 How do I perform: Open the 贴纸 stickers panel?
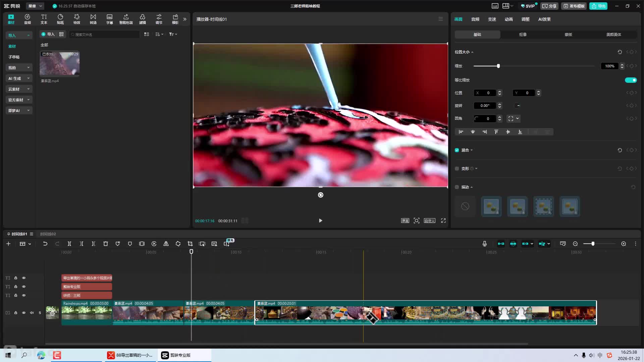click(x=60, y=19)
